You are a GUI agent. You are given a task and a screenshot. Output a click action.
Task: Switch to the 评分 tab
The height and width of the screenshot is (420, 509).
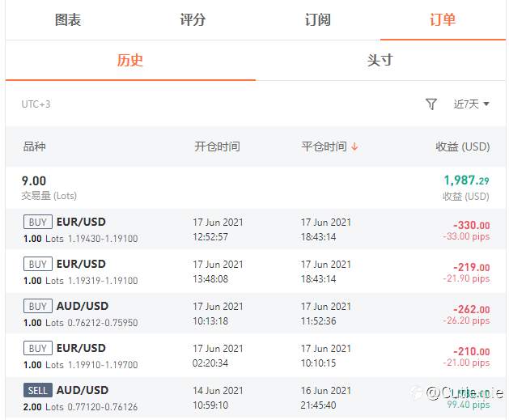click(x=193, y=19)
